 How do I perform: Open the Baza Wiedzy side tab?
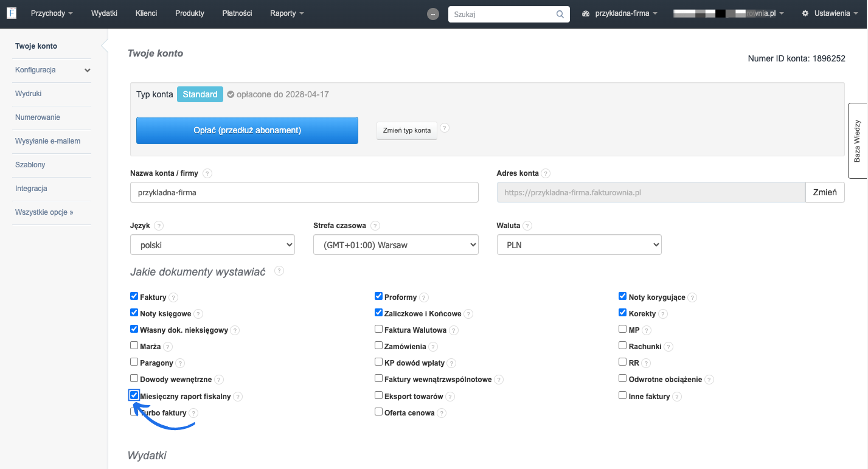click(857, 141)
